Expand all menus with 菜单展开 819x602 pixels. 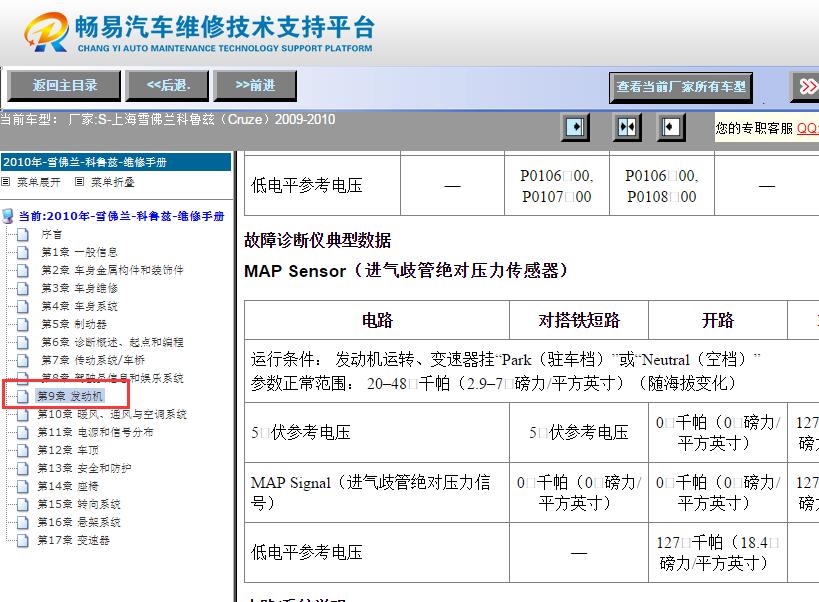pyautogui.click(x=39, y=182)
